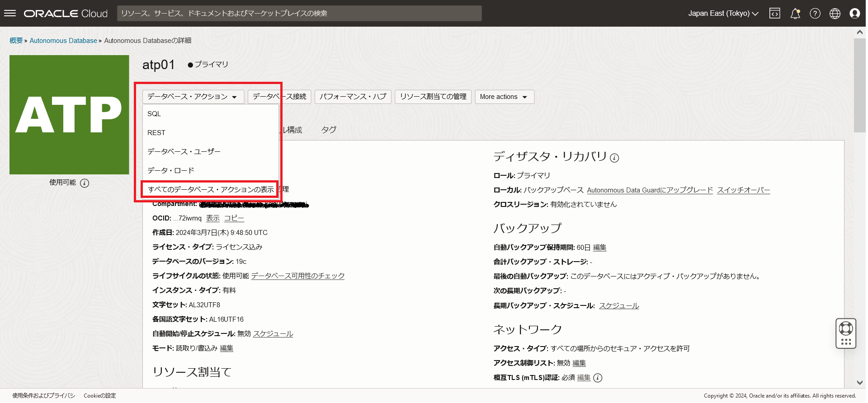Select SQL from the dropdown menu
868x403 pixels.
(212, 114)
